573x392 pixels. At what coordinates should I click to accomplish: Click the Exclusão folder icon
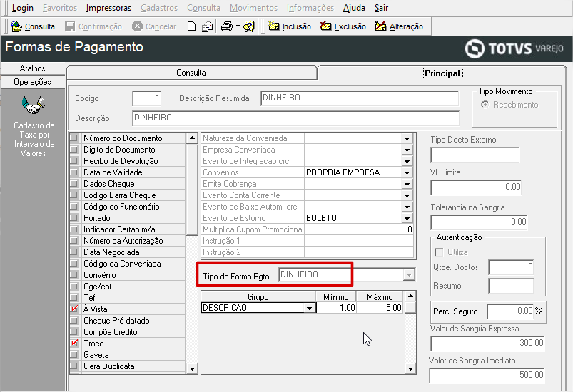point(325,26)
